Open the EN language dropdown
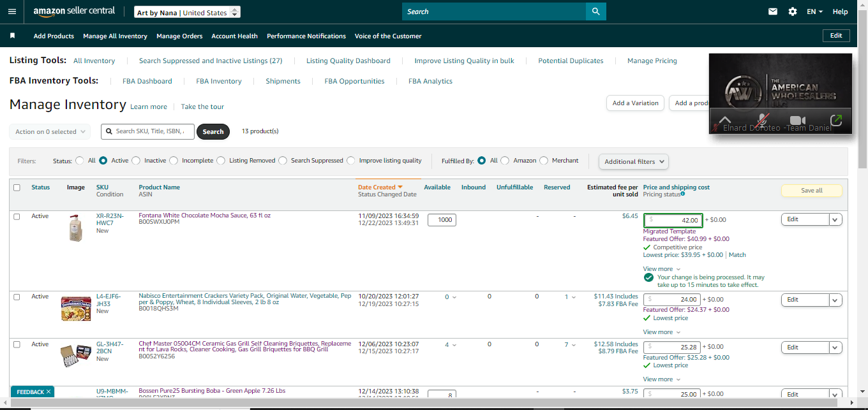 814,11
